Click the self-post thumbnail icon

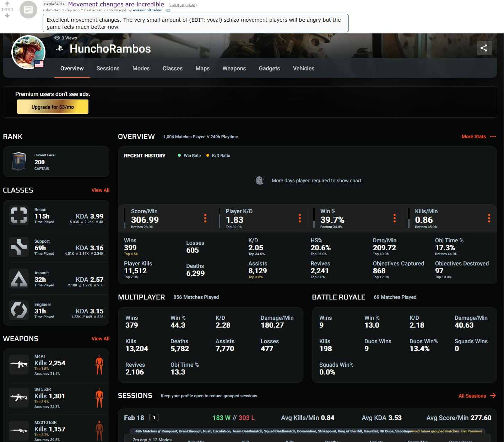tap(28, 10)
